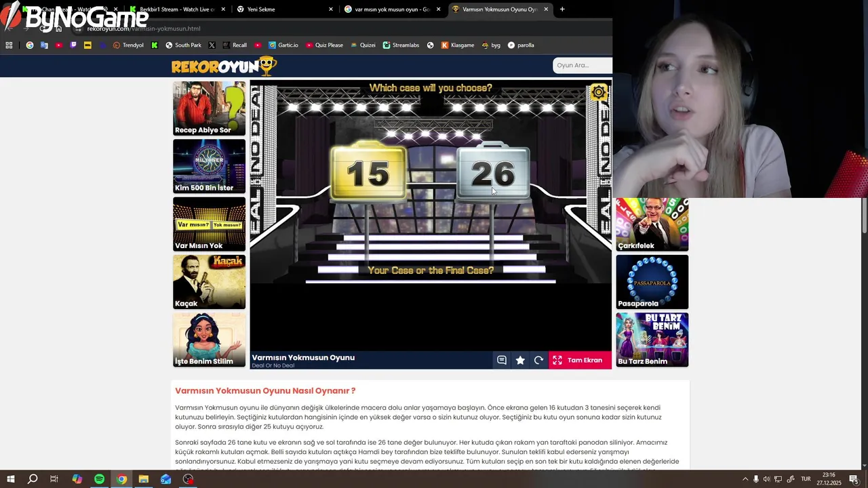Image resolution: width=868 pixels, height=488 pixels.
Task: Open the Windows Start menu
Action: click(11, 479)
